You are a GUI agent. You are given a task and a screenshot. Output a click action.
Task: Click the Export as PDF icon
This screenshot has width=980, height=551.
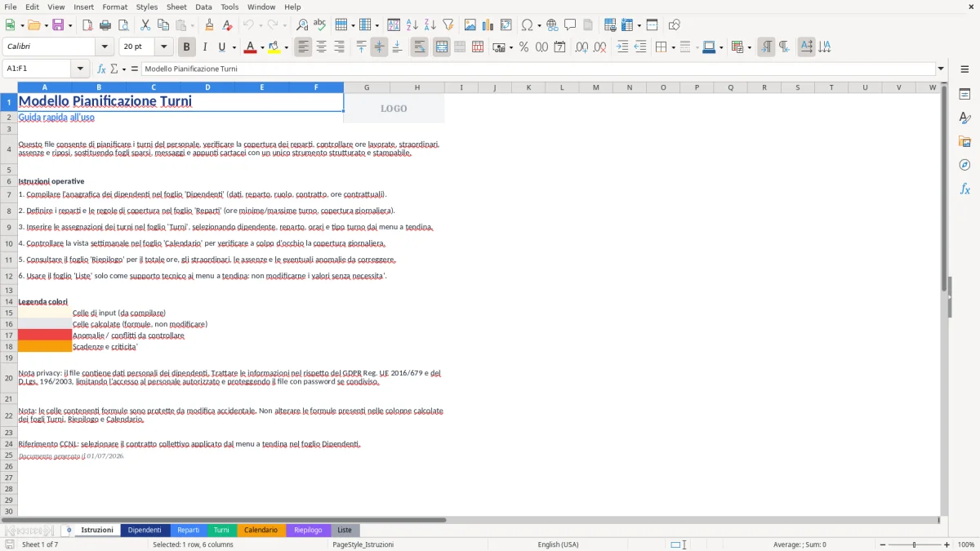tap(87, 25)
